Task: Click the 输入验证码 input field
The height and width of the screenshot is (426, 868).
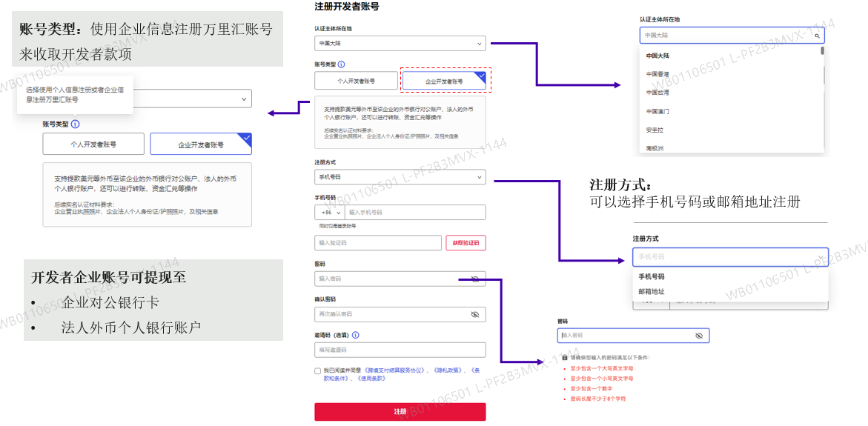Action: pyautogui.click(x=378, y=243)
